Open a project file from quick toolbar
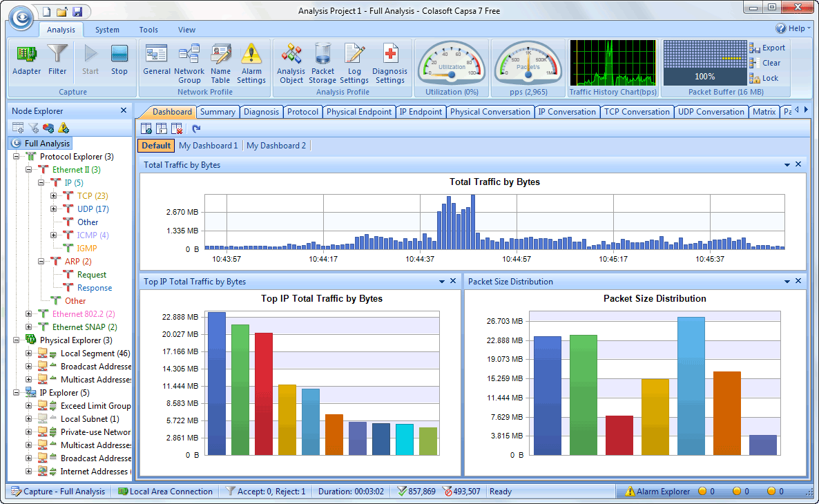819x504 pixels. (x=61, y=12)
